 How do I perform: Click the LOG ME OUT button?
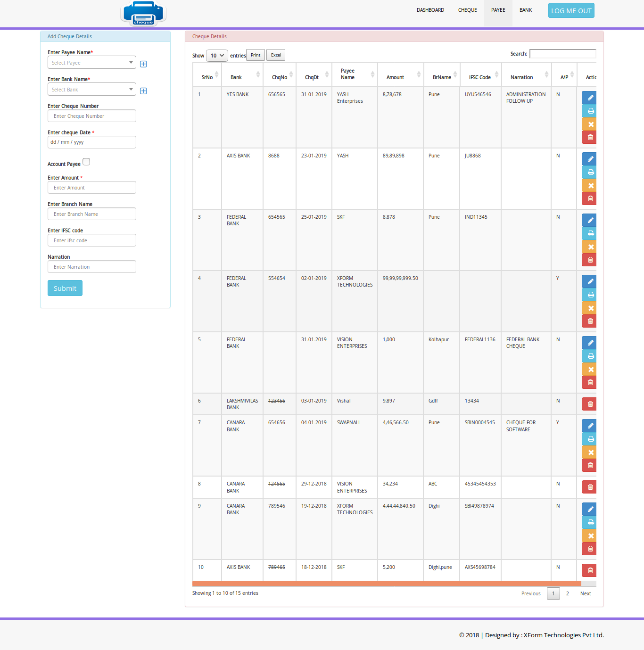tap(571, 10)
